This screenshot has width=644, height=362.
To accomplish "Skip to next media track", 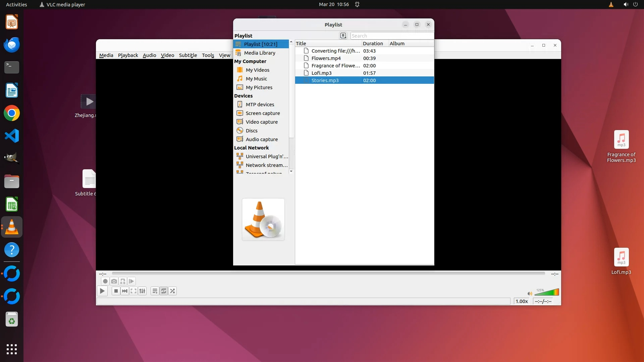I will click(x=125, y=291).
